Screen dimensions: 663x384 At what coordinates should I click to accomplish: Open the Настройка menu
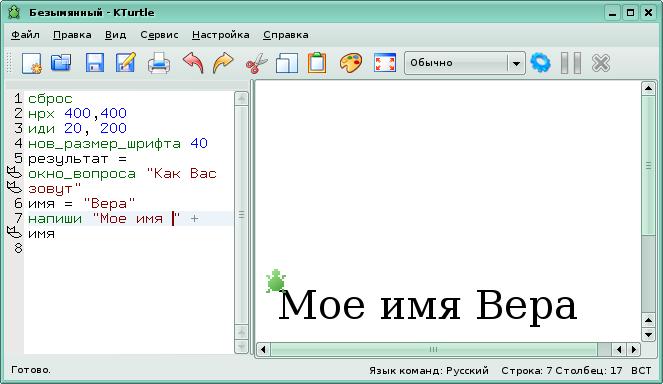click(221, 35)
